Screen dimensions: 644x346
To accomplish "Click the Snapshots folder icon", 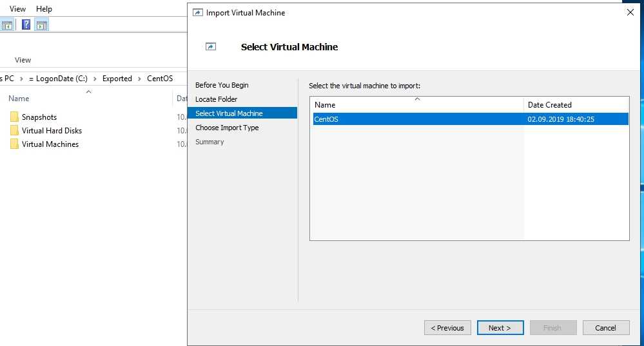I will pos(14,117).
